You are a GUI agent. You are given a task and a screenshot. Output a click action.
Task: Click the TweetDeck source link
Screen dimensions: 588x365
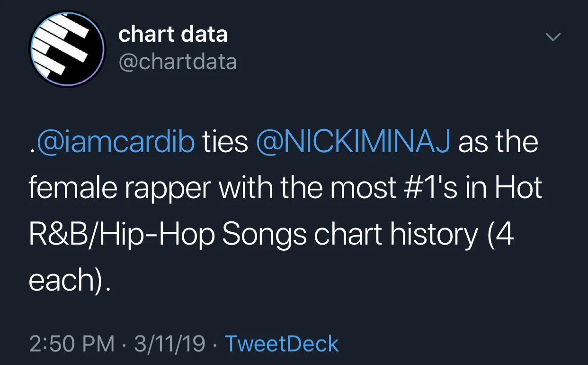coord(282,344)
